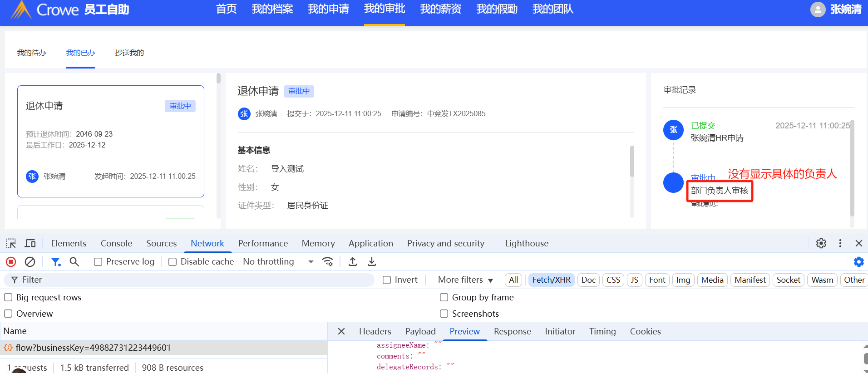Open network search magnifier
Screen dimensions: 868x373
(74, 262)
